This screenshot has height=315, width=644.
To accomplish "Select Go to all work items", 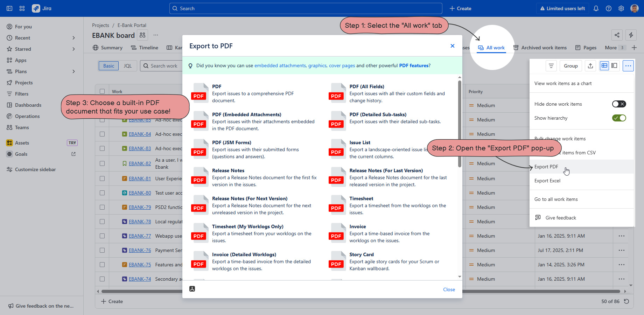I will pos(582,199).
